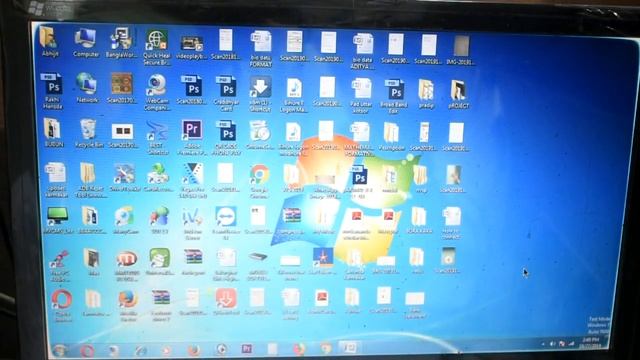Open the videoplayback file icon
This screenshot has width=640, height=360.
[191, 47]
